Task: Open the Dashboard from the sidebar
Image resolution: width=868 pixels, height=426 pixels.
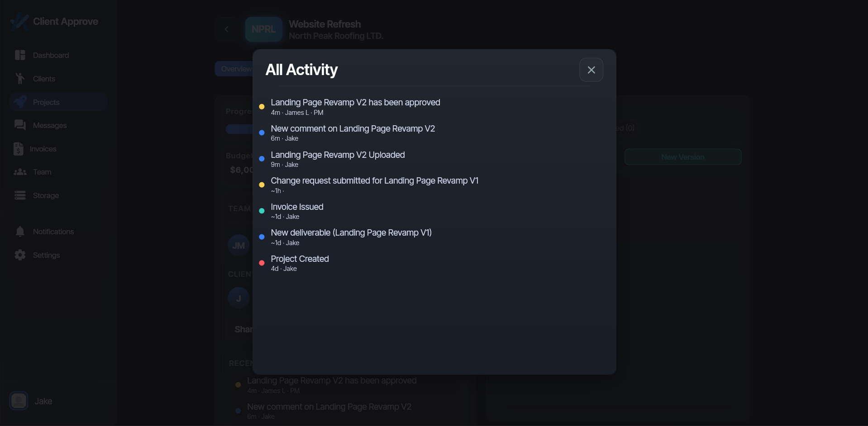Action: click(x=50, y=55)
